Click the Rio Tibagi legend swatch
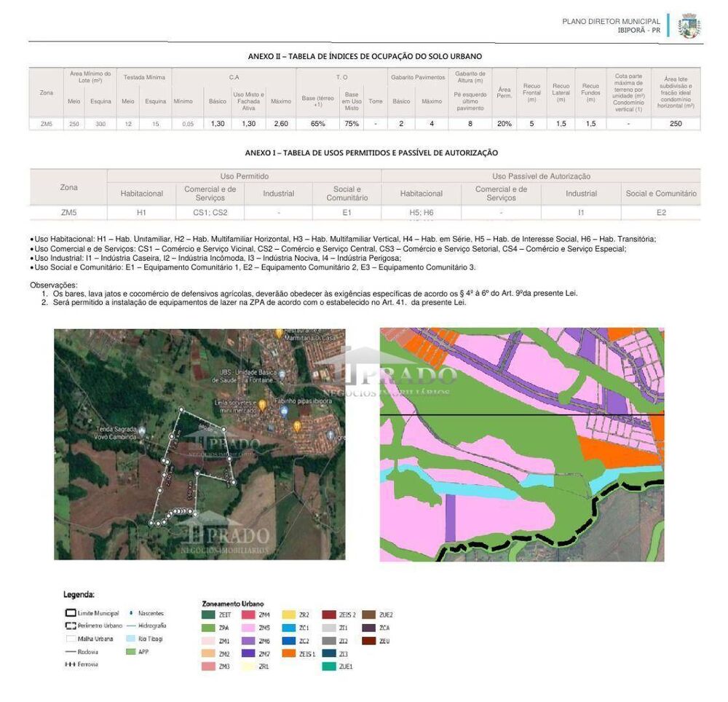Image resolution: width=728 pixels, height=702 pixels. (131, 639)
